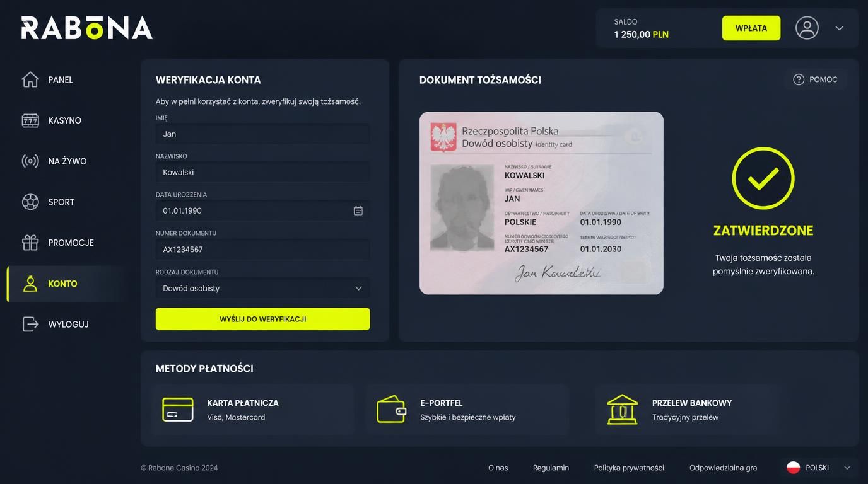Image resolution: width=868 pixels, height=484 pixels.
Task: Open the user profile avatar icon
Action: [807, 28]
